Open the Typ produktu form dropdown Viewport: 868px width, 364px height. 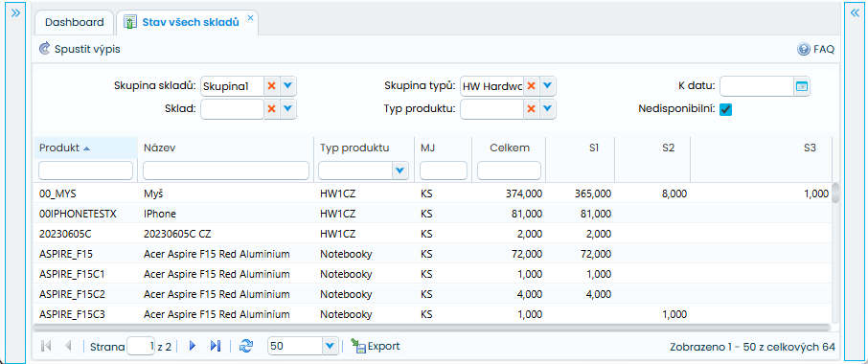pos(547,109)
